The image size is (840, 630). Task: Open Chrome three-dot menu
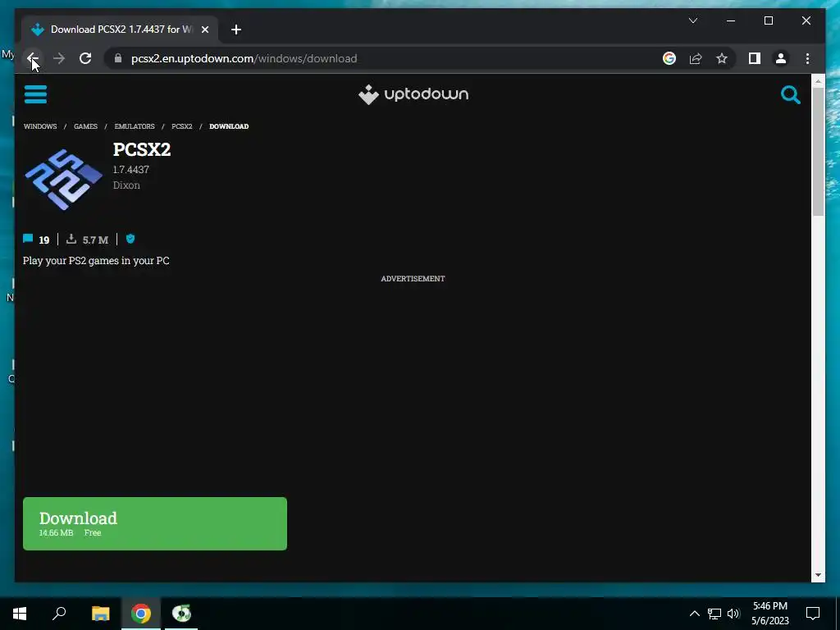807,58
